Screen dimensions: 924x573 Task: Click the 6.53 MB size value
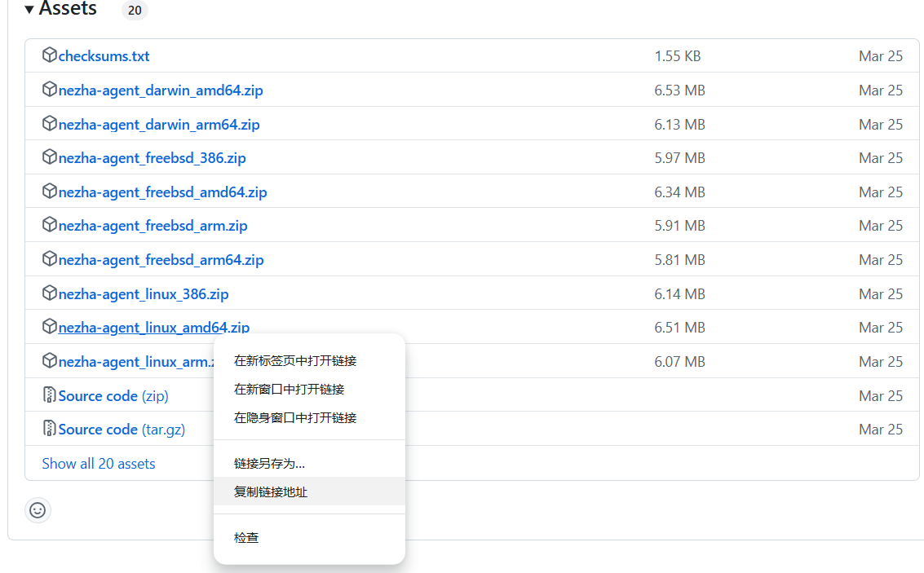[679, 90]
